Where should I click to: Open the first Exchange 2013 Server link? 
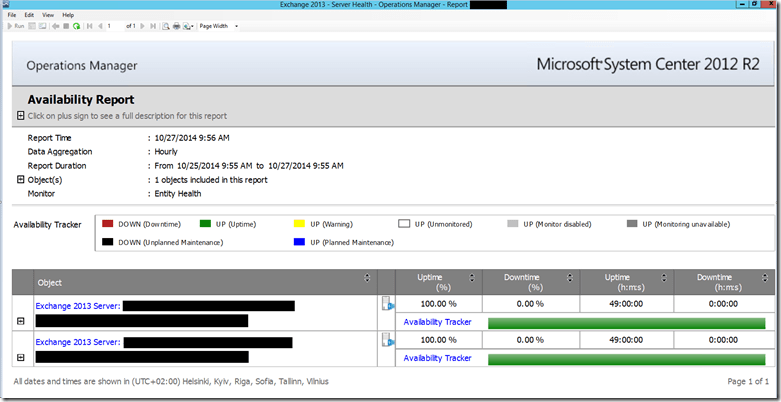pos(77,306)
